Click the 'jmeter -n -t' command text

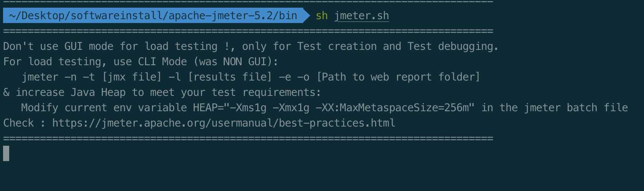[x=58, y=77]
